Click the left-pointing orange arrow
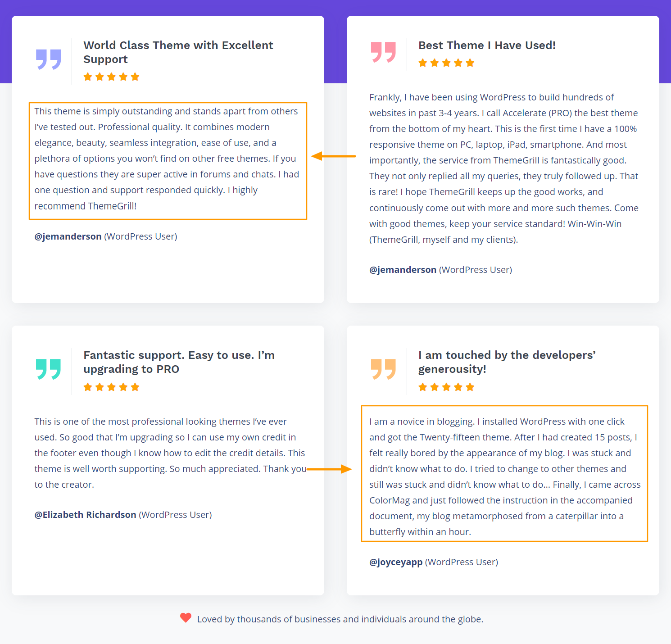The width and height of the screenshot is (671, 644). pyautogui.click(x=333, y=156)
